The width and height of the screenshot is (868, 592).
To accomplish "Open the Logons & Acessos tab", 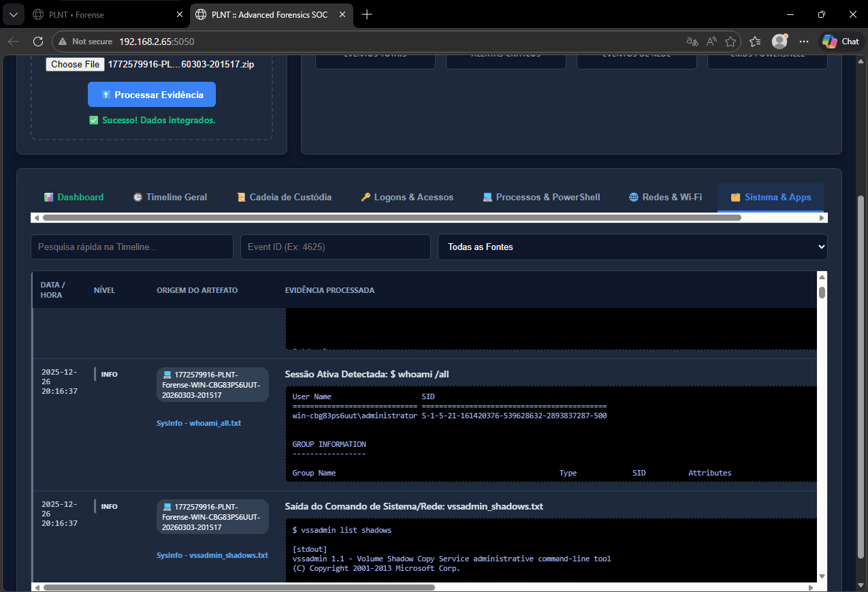I will (406, 197).
